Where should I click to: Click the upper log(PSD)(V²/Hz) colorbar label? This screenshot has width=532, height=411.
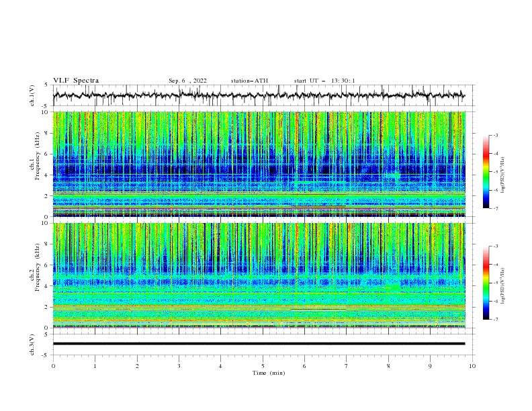click(503, 175)
